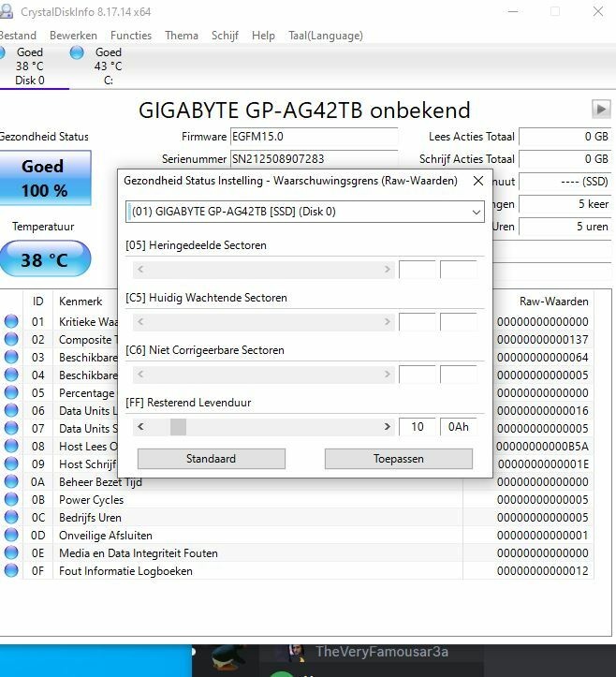Screen dimensions: 616x677
Task: Click the status orb for attribute 07
Action: (11, 428)
